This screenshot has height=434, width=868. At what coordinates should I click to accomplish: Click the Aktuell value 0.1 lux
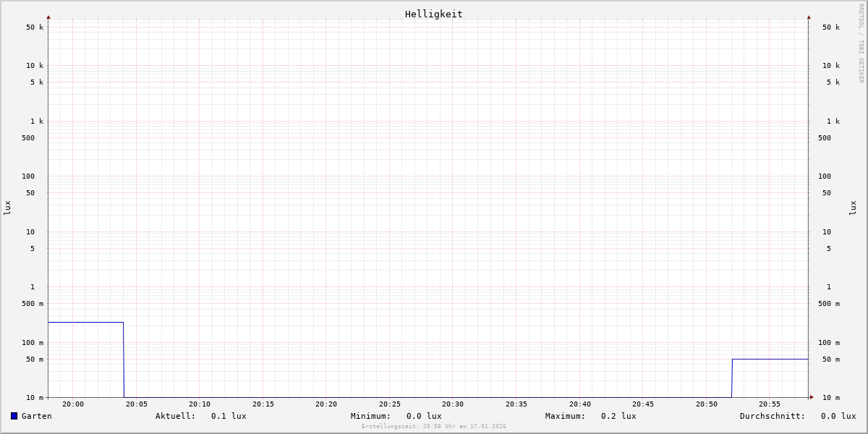click(229, 416)
